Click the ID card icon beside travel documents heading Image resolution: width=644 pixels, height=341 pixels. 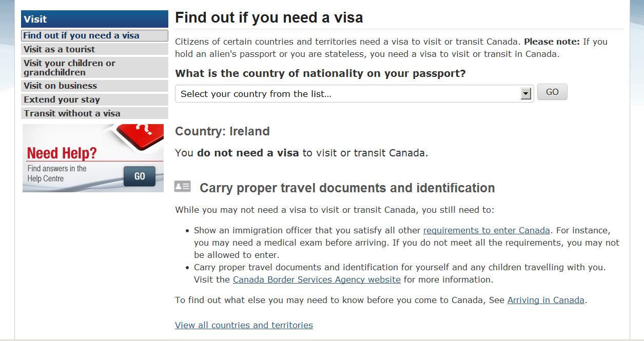182,186
